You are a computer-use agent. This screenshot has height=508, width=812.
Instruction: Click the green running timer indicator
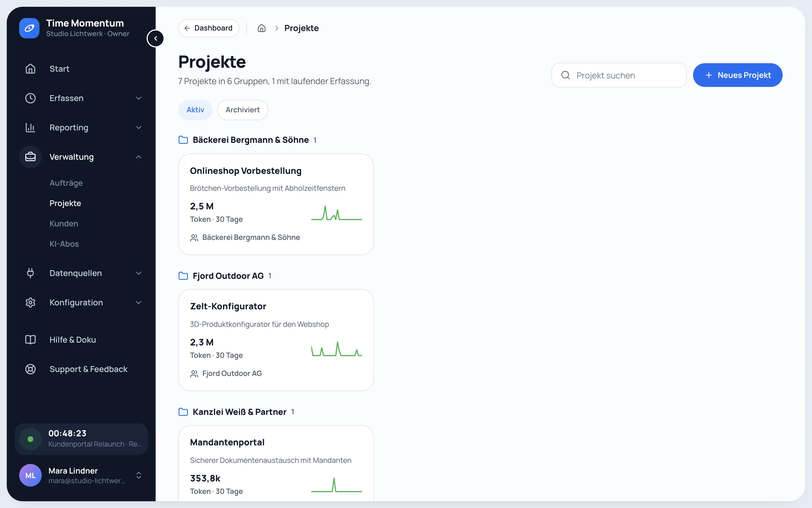30,439
